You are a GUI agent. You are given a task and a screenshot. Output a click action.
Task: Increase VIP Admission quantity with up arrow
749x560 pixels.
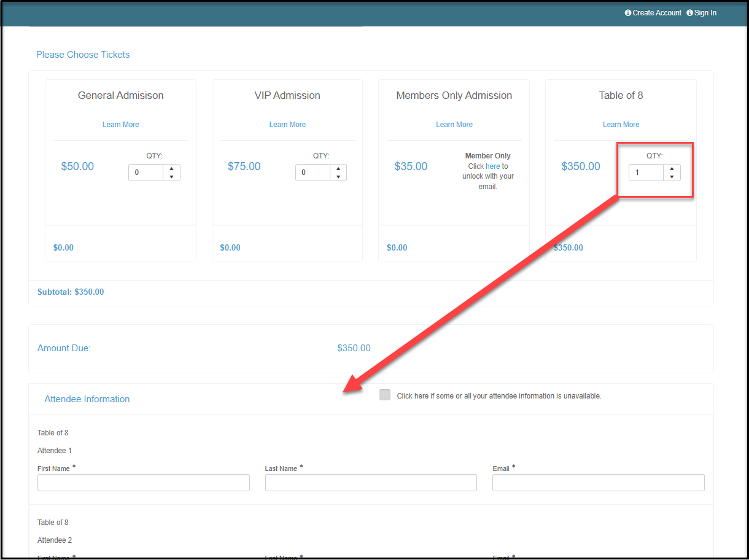[338, 169]
